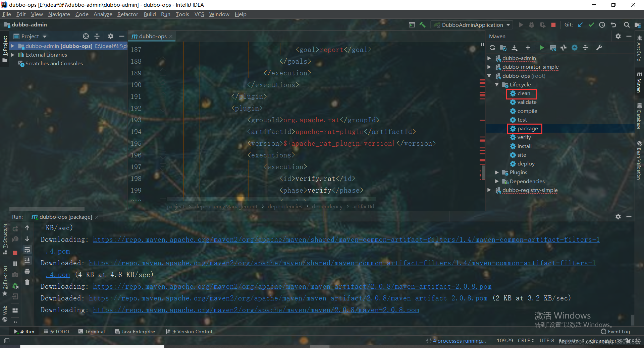Open Git Show History clock icon
The width and height of the screenshot is (644, 348).
pos(602,25)
